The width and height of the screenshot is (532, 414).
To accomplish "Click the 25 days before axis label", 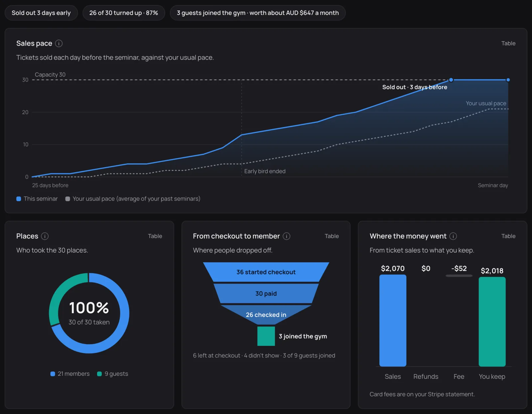I will click(x=50, y=185).
